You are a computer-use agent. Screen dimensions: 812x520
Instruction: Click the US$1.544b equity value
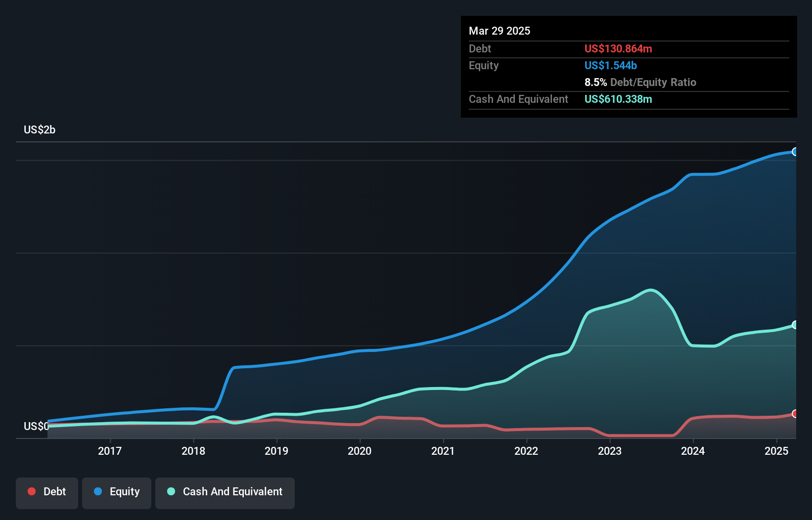click(611, 65)
